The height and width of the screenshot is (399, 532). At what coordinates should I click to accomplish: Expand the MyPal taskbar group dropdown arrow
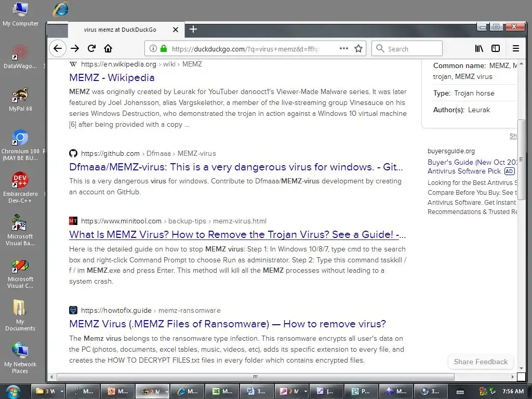(x=167, y=391)
